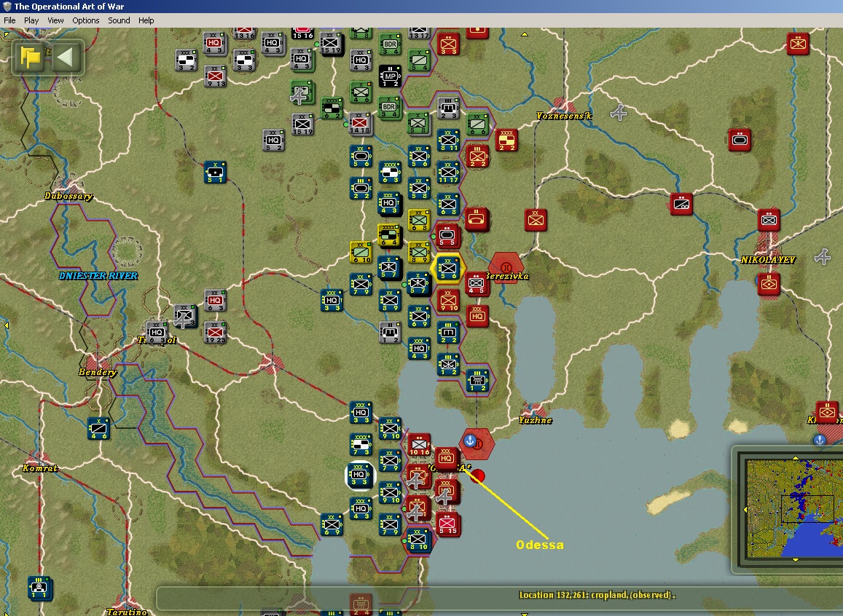Click the Location 132,261 status text
843x616 pixels.
point(597,595)
